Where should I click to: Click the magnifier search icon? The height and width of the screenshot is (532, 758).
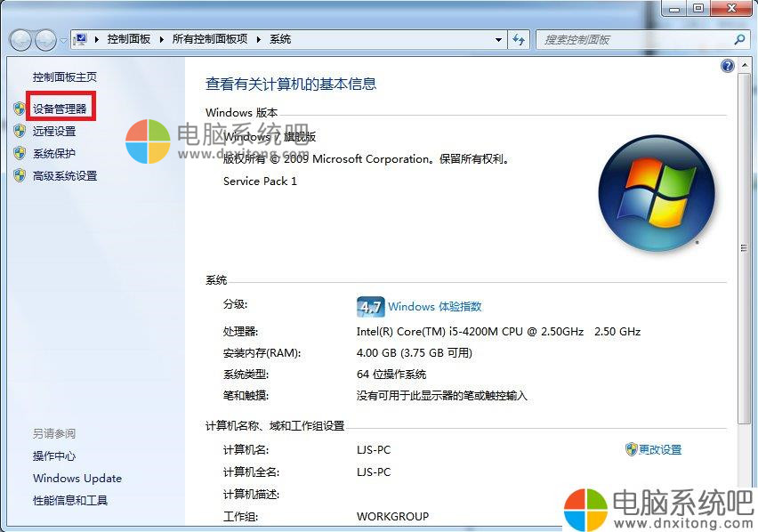tap(739, 40)
